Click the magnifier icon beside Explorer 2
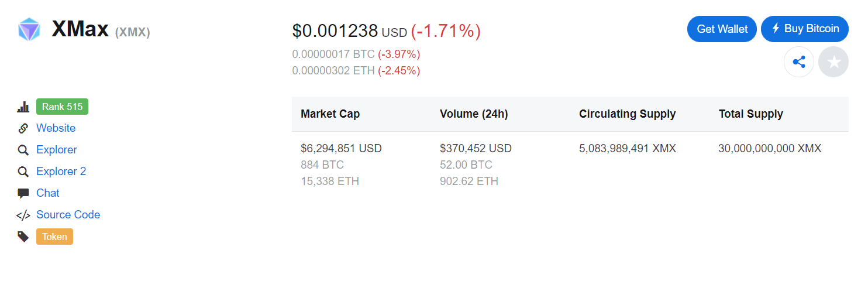Viewport: 868px width, 291px height. coord(23,172)
